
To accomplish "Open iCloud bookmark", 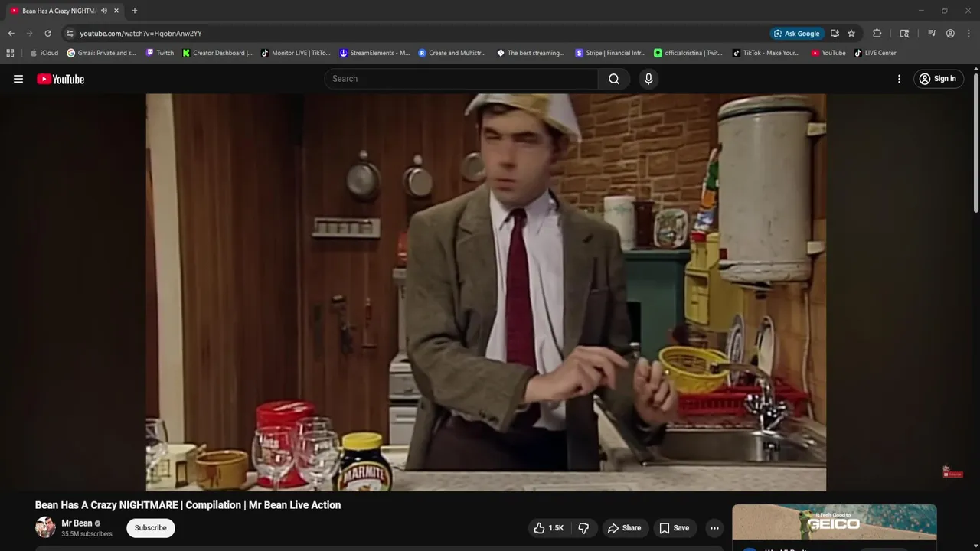I will coord(44,53).
